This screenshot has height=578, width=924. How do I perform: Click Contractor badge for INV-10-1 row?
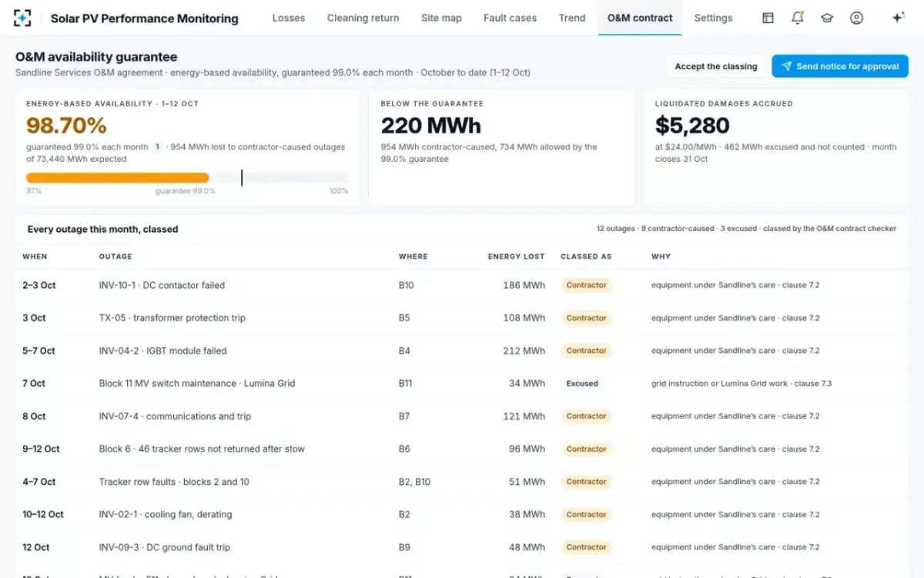pyautogui.click(x=586, y=285)
